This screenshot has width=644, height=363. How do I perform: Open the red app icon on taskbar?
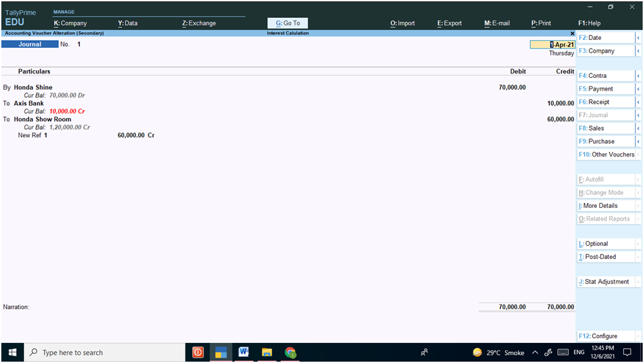click(x=198, y=352)
